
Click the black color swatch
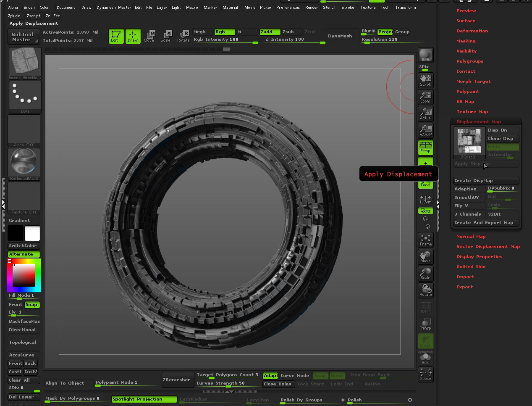tap(16, 233)
